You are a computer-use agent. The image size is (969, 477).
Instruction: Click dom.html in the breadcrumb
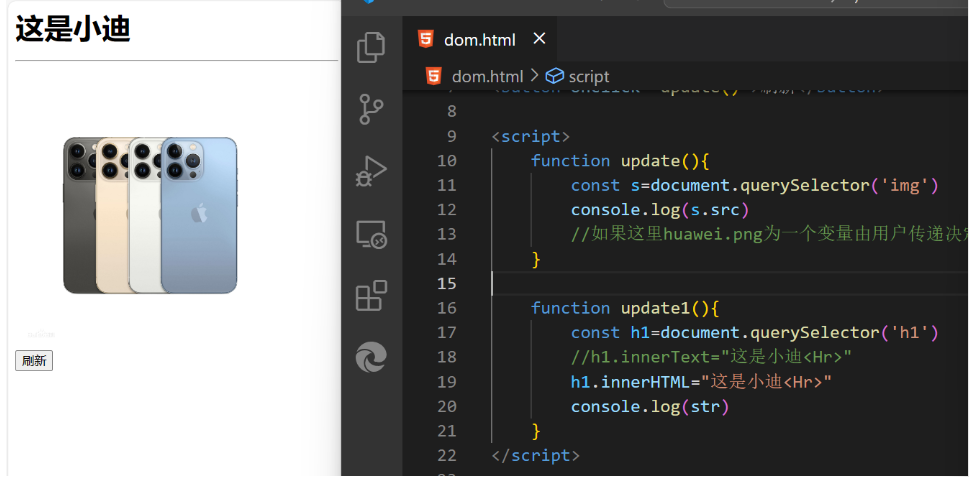(x=487, y=76)
